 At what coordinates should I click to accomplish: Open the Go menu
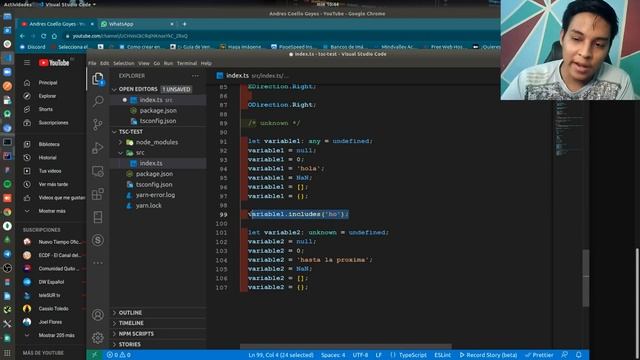pyautogui.click(x=157, y=63)
